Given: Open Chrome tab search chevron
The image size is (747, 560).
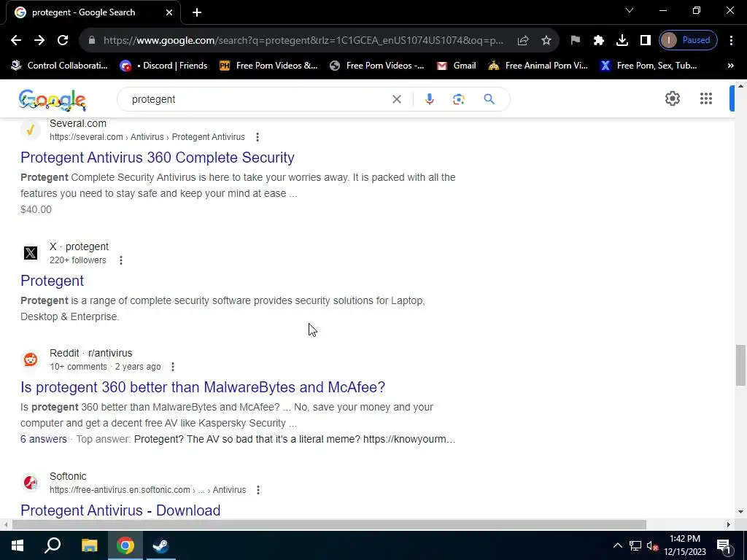Looking at the screenshot, I should click(630, 10).
